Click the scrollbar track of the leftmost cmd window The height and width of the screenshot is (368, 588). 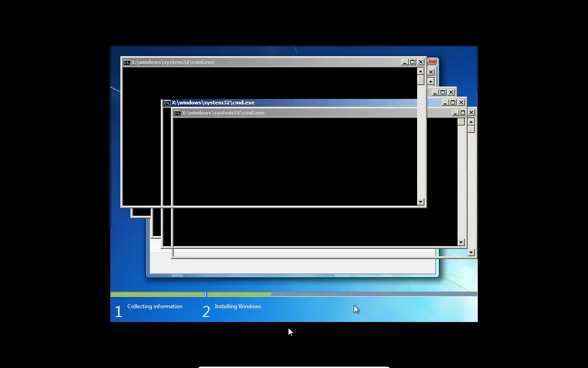tap(421, 142)
